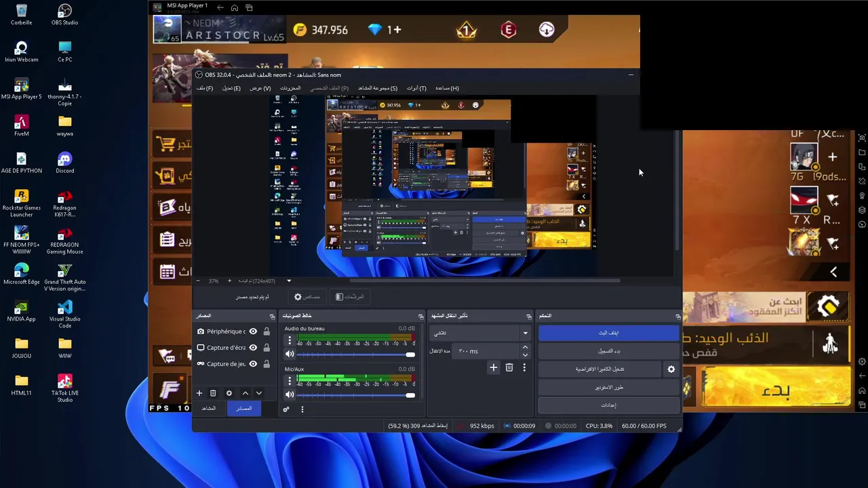The height and width of the screenshot is (488, 868).
Task: Open the game settings hexagon icon
Action: [x=828, y=307]
